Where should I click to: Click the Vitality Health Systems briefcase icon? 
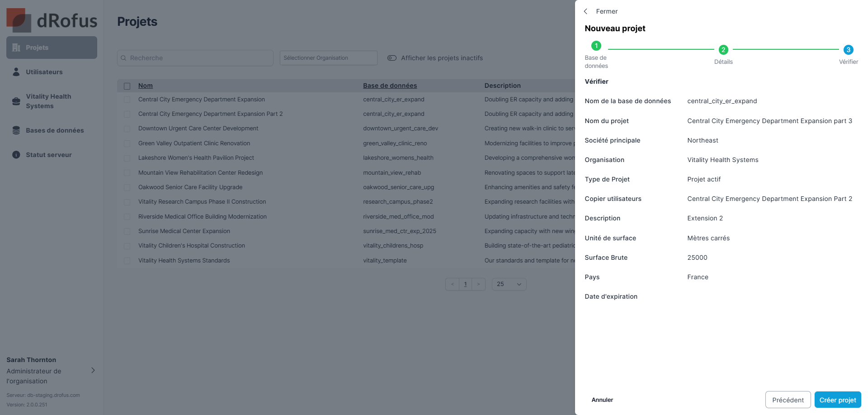tap(16, 101)
